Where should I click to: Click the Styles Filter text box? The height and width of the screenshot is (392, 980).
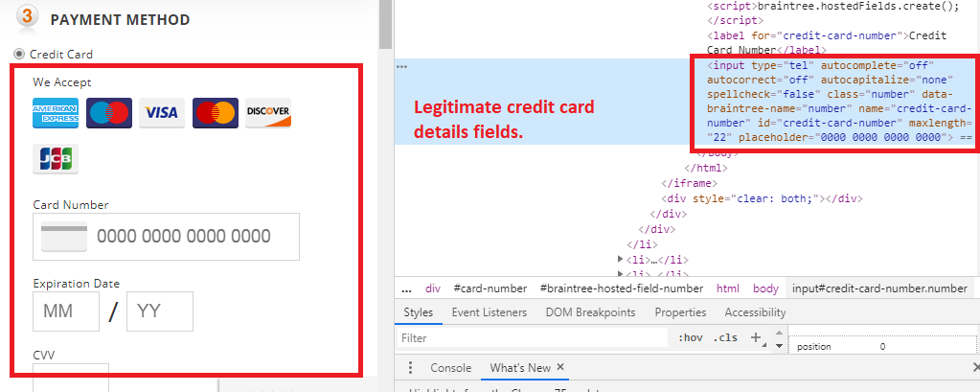[532, 338]
